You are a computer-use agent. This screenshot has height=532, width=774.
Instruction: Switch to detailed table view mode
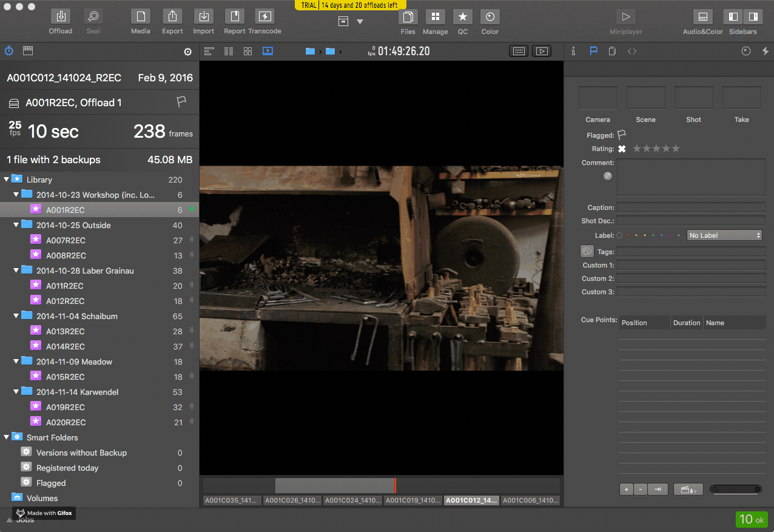point(229,52)
